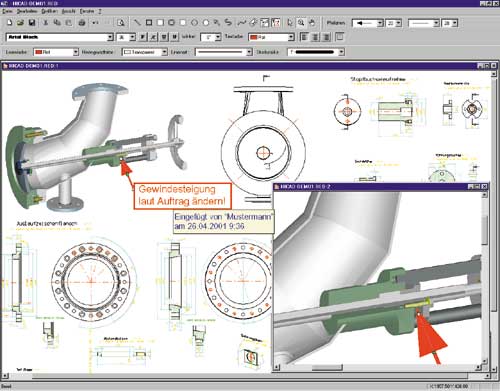Click the Print icon in toolbar
This screenshot has height=391, width=500.
(82, 23)
